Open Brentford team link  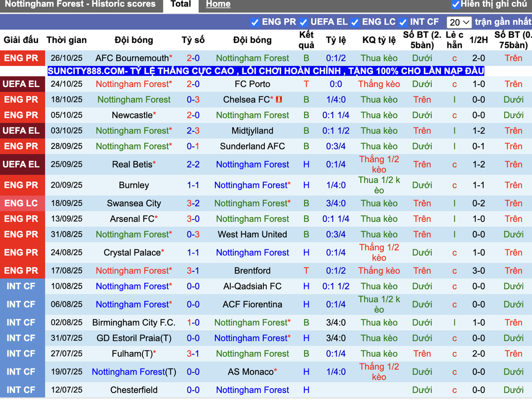(x=252, y=270)
